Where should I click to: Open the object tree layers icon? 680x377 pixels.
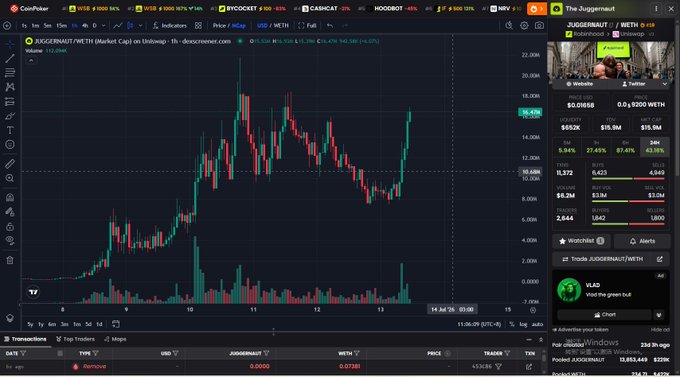[x=10, y=318]
